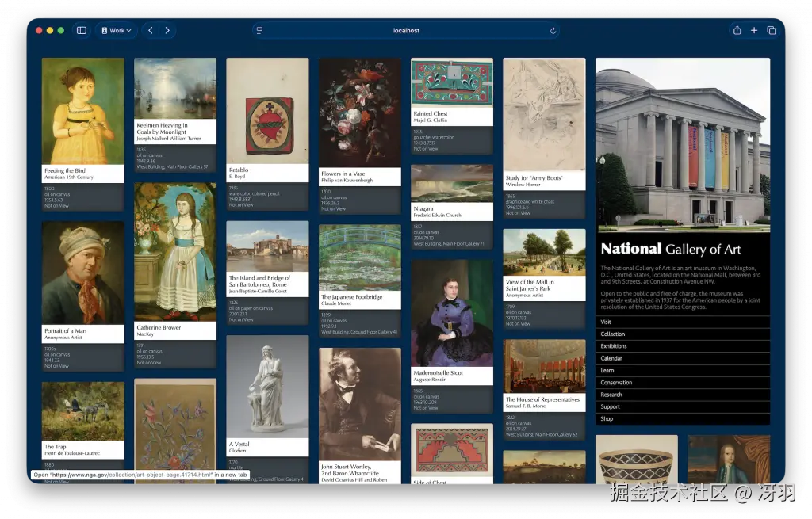Open the Work profile dropdown
Image resolution: width=812 pixels, height=519 pixels.
116,31
